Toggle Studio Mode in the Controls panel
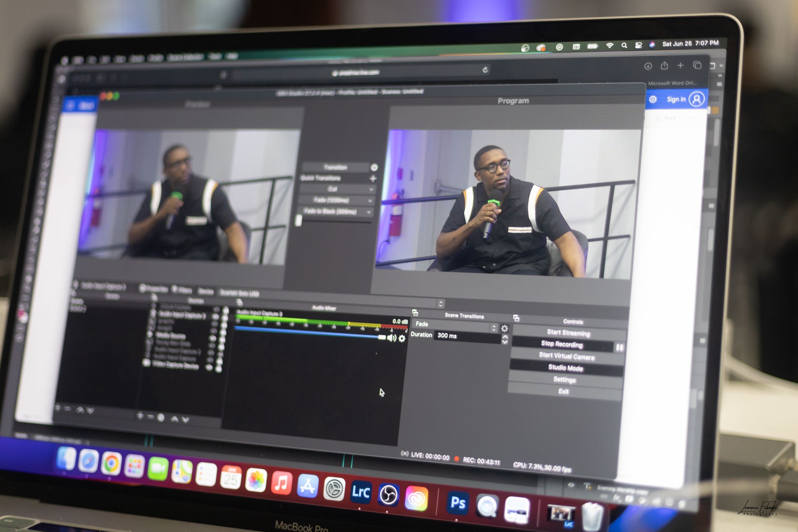This screenshot has height=532, width=798. coord(566,368)
